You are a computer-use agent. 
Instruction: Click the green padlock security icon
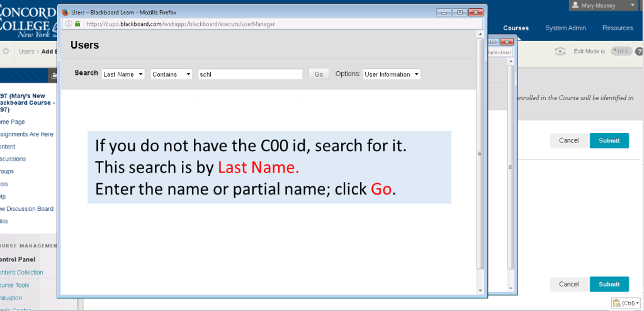[x=77, y=24]
